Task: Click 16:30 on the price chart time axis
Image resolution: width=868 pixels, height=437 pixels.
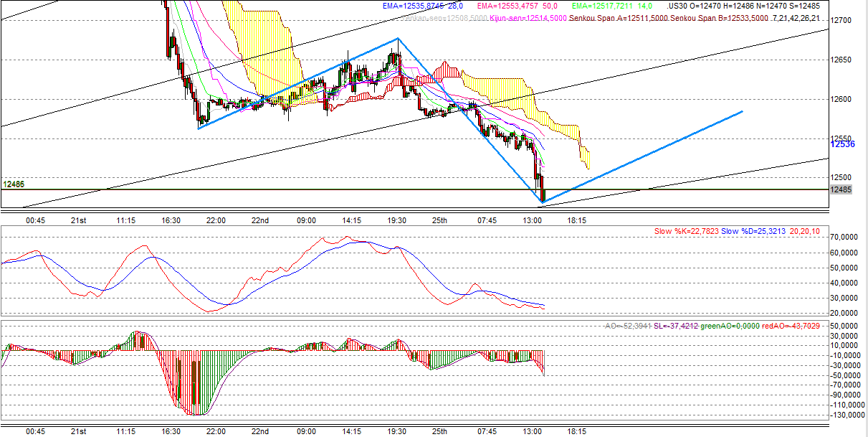Action: [x=171, y=220]
